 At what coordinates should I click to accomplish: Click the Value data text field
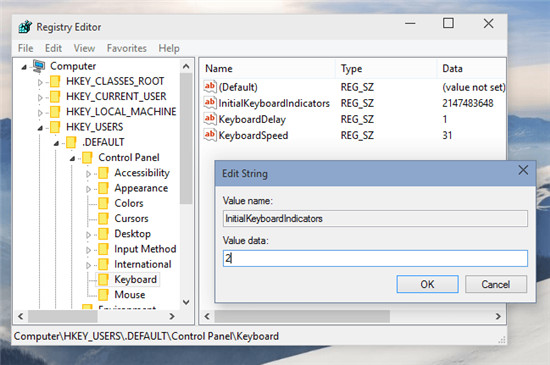point(375,258)
